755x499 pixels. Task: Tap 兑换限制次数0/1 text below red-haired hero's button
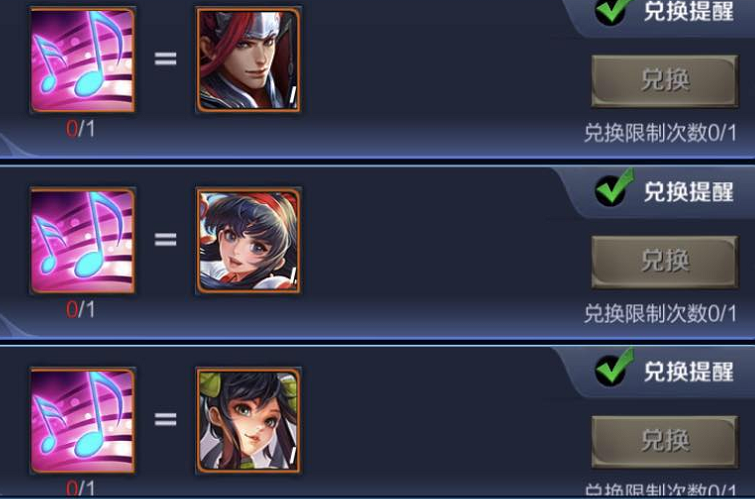coord(660,132)
